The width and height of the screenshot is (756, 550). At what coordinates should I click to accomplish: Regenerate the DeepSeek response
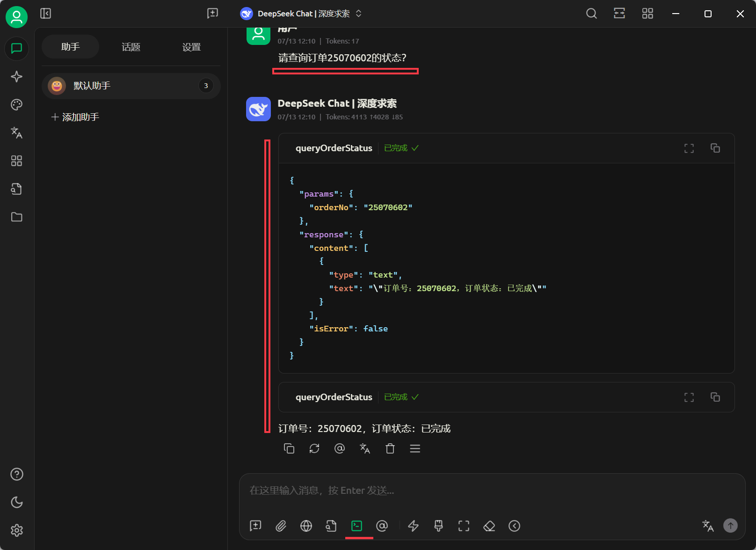(x=314, y=448)
